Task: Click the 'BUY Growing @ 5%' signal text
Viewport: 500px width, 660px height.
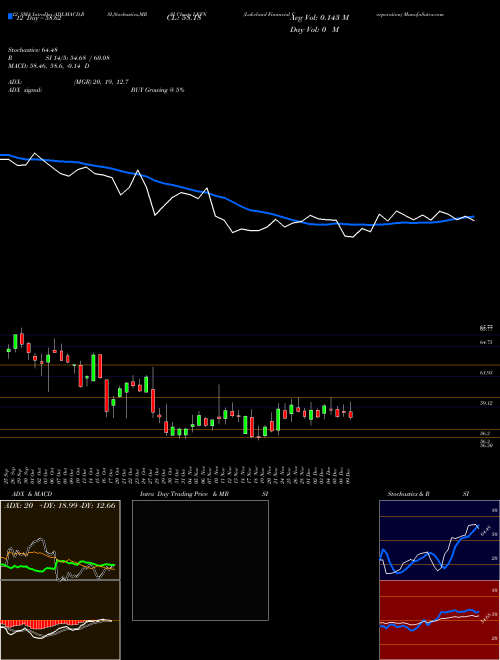Action: click(157, 90)
